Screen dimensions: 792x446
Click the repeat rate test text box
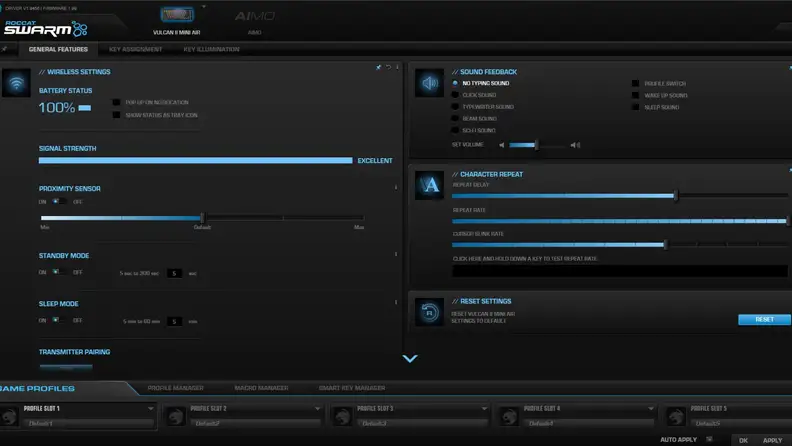click(x=620, y=271)
